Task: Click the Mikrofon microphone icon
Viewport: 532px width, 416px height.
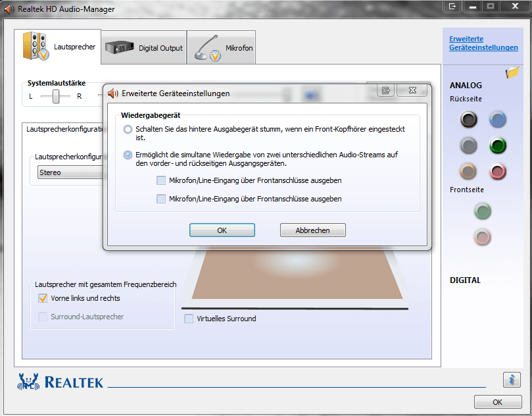Action: click(x=208, y=48)
